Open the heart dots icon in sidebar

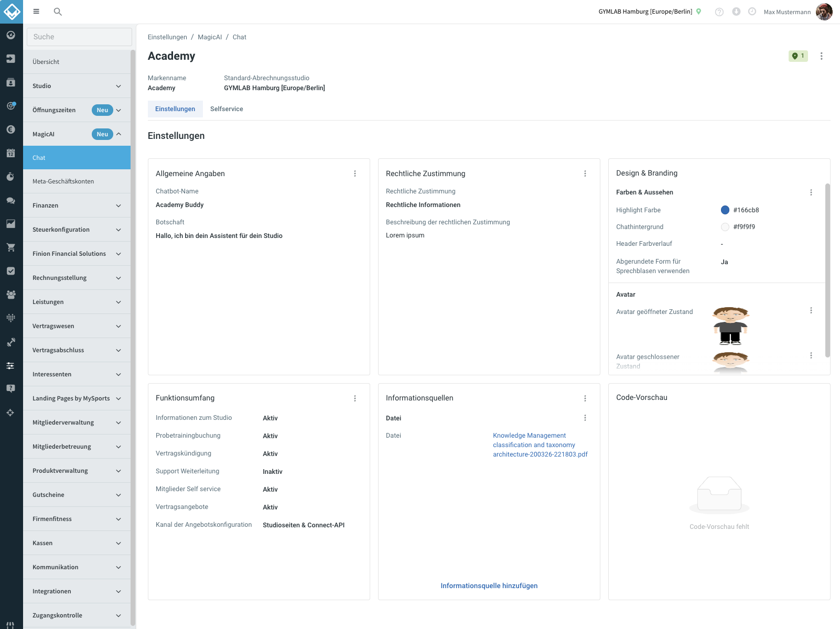pos(10,318)
